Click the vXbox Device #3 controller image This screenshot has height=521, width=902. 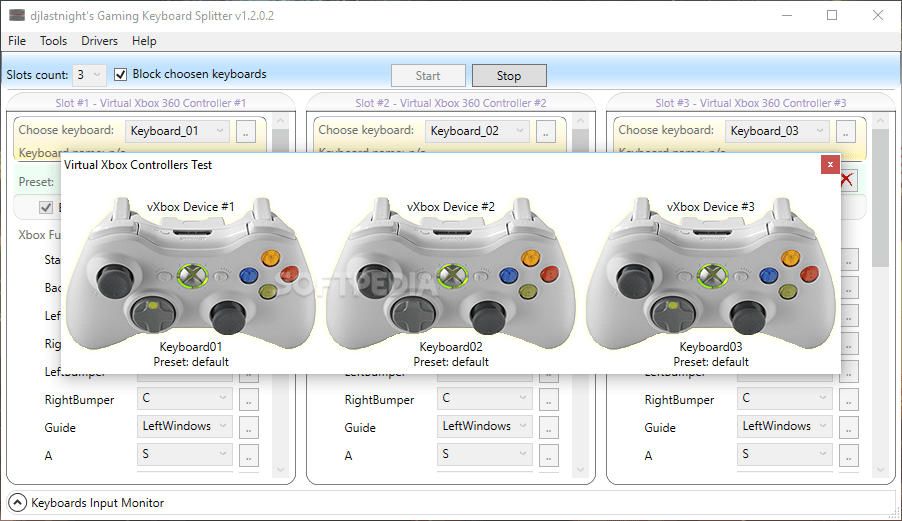(x=710, y=273)
